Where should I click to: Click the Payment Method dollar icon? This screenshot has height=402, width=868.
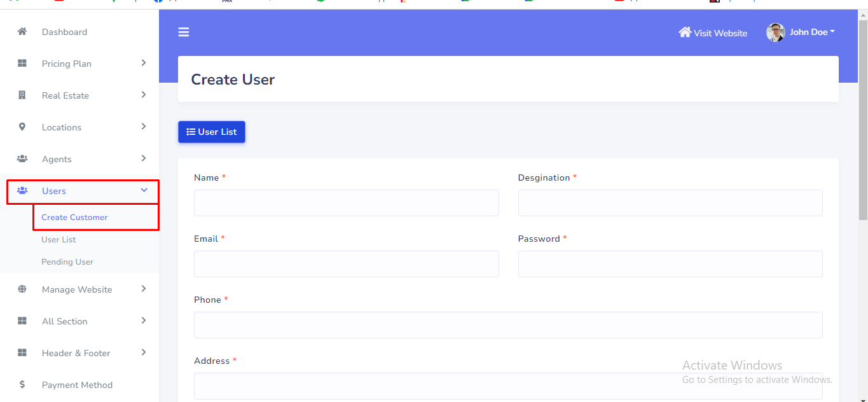click(22, 385)
